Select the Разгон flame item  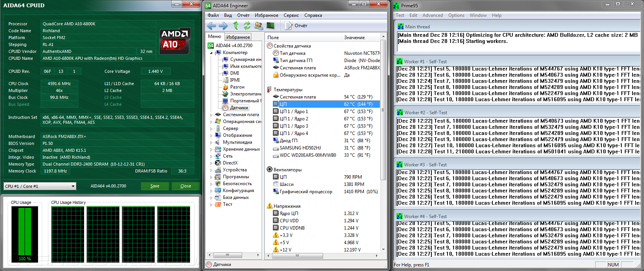click(x=234, y=87)
